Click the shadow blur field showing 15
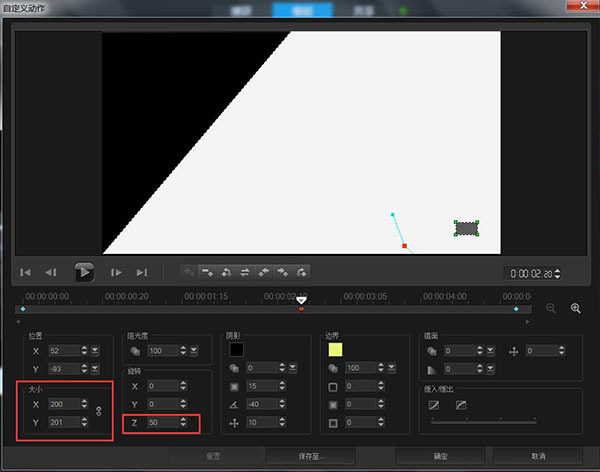Screen dimensions: 600x472 point(262,386)
